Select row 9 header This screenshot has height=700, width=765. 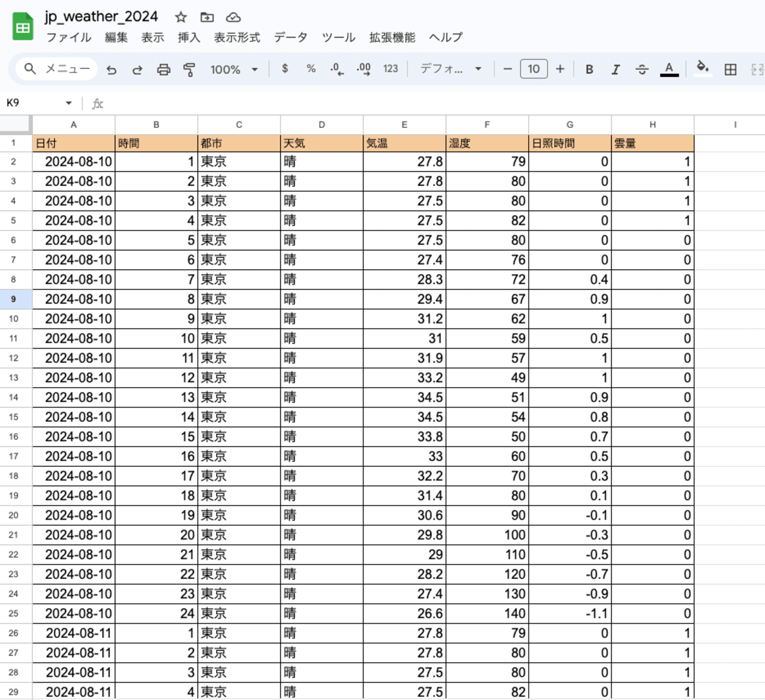[x=15, y=299]
